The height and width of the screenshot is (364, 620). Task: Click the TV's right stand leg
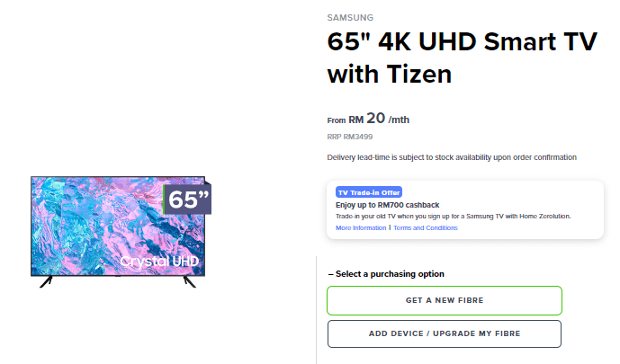pos(189,282)
